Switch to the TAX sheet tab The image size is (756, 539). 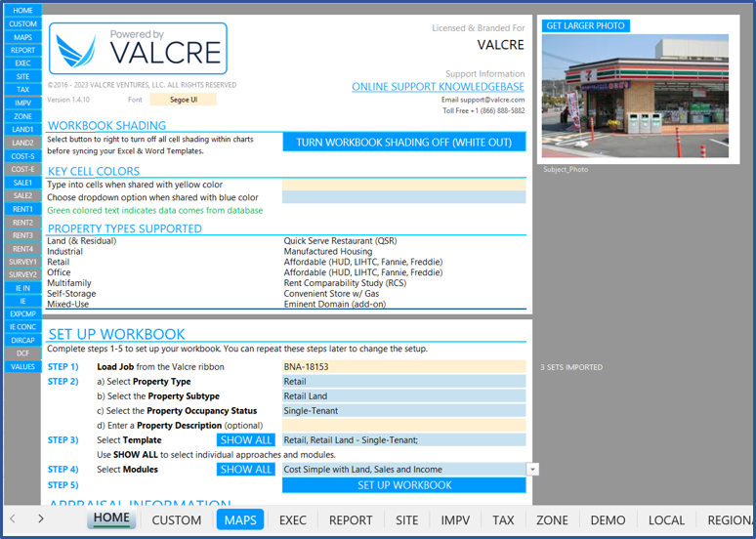tap(503, 520)
